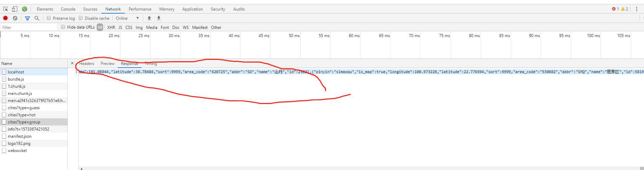The height and width of the screenshot is (170, 644).
Task: Activate the inspect element picker icon
Action: pos(5,9)
